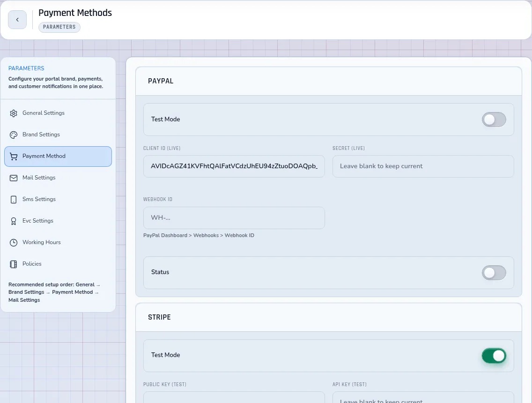Click the Working Hours clock icon
Viewport: 532px width, 403px height.
click(x=14, y=242)
